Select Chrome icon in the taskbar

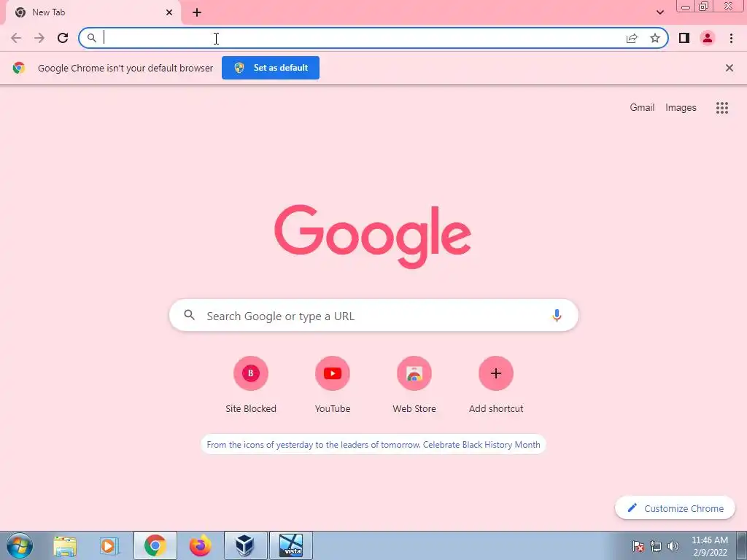coord(155,545)
